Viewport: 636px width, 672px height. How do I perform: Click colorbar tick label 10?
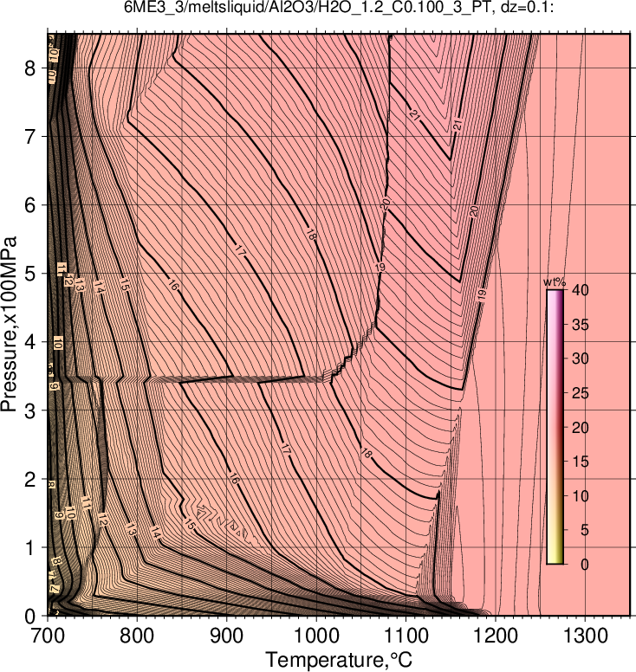(580, 496)
